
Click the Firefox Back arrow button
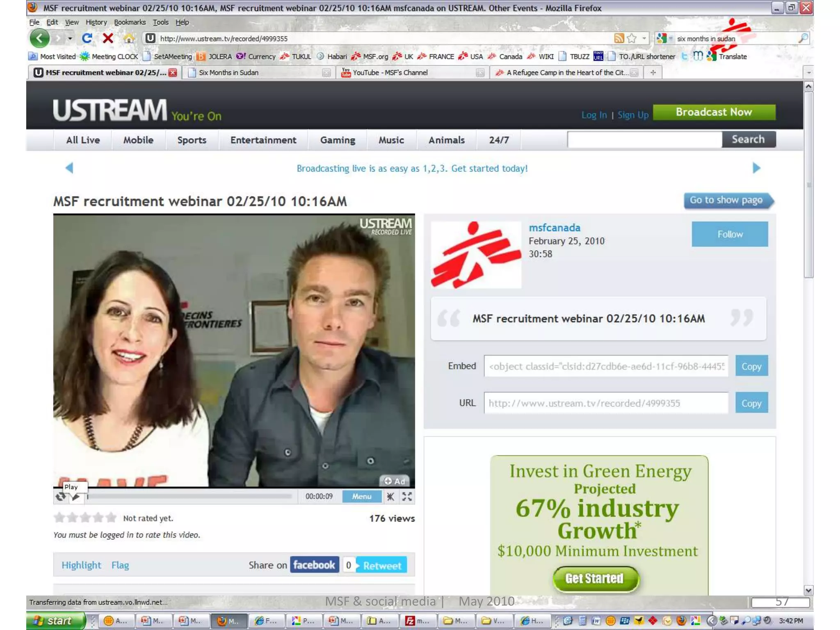39,39
